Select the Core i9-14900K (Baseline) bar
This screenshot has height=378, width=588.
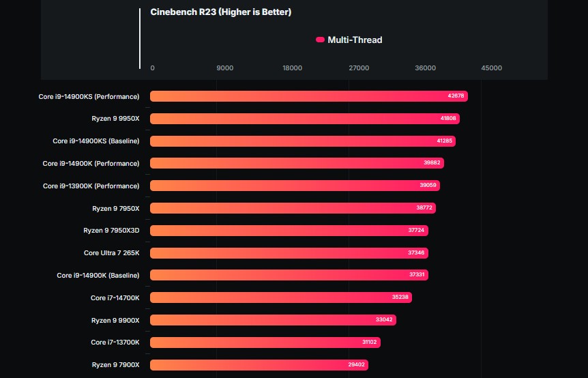pos(289,275)
